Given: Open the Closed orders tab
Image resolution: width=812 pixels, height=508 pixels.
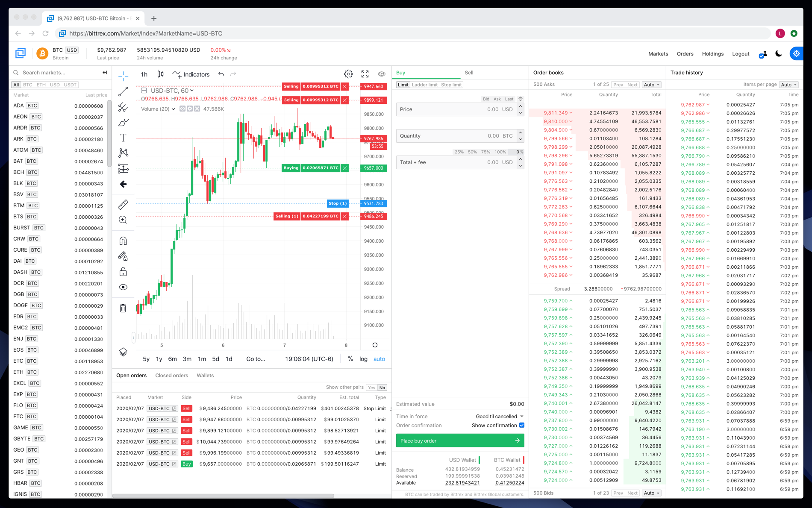Looking at the screenshot, I should pyautogui.click(x=171, y=376).
